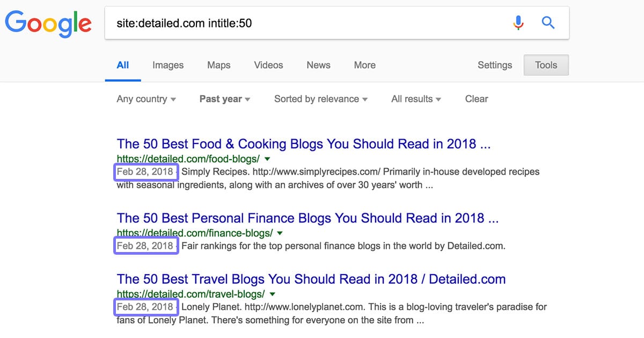This screenshot has height=338, width=644.
Task: Open the Sorted by relevance dropdown
Action: pos(321,99)
